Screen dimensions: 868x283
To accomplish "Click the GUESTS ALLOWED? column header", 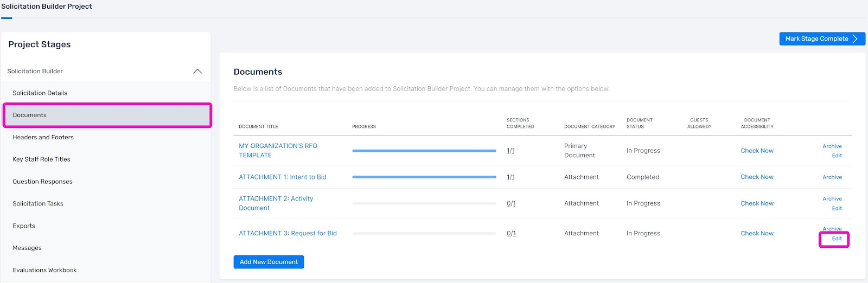I will tap(699, 123).
